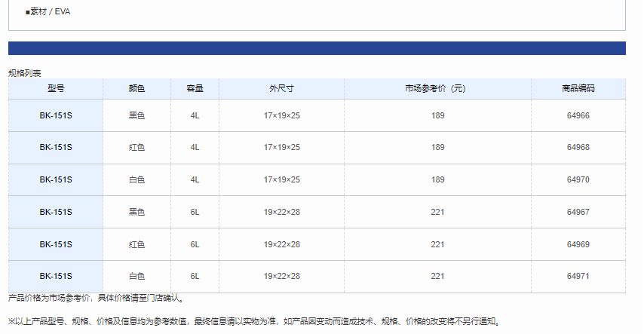Click 6L capacity in the 64971 row
644x334 pixels.
tap(195, 276)
